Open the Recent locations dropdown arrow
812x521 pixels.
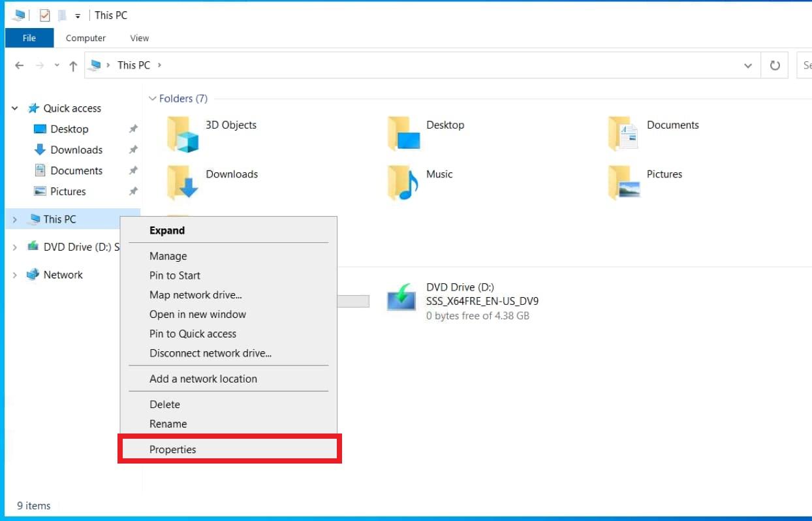57,65
